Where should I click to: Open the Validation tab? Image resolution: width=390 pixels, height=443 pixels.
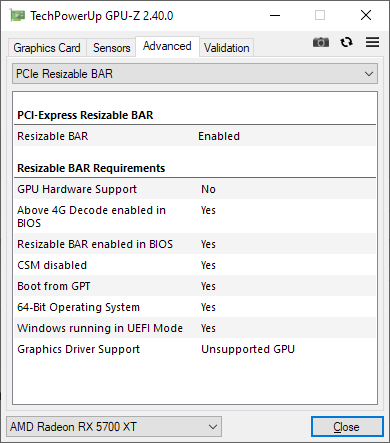click(227, 48)
